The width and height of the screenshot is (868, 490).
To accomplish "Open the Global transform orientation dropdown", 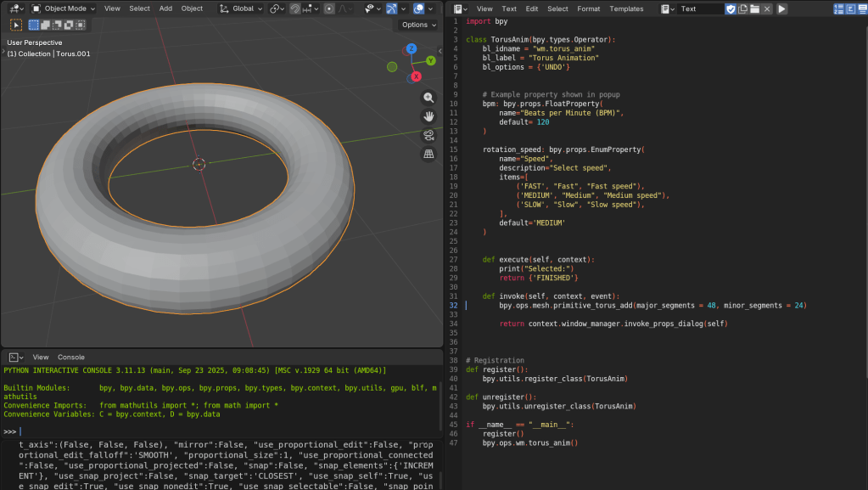I will (241, 8).
